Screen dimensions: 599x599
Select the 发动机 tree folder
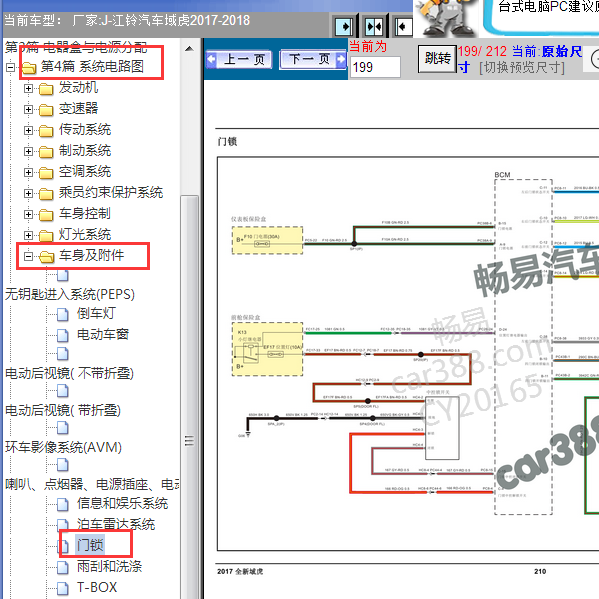78,87
